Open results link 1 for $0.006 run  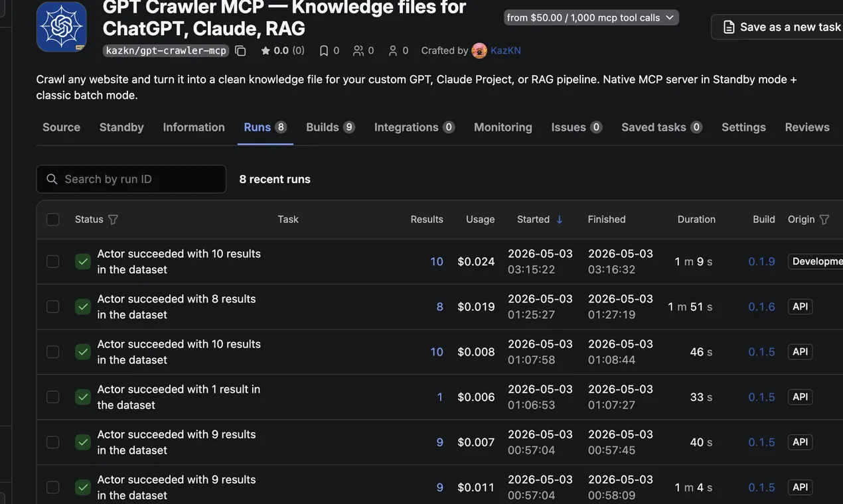pyautogui.click(x=439, y=397)
